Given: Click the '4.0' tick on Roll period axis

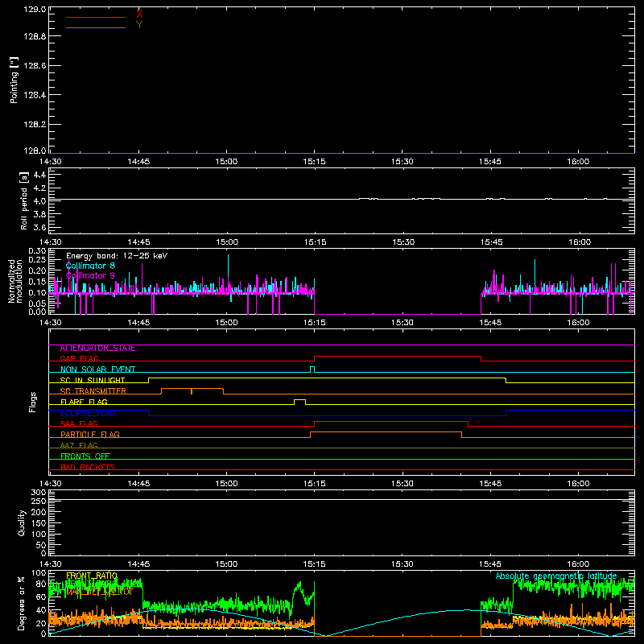Looking at the screenshot, I should click(x=39, y=201).
